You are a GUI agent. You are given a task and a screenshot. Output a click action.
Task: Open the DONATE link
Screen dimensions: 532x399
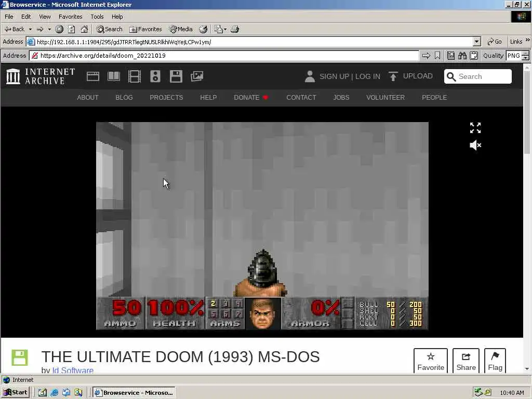pos(251,97)
